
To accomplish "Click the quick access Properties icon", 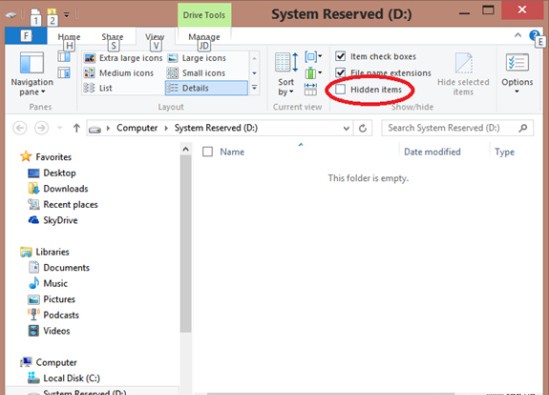I will click(35, 16).
